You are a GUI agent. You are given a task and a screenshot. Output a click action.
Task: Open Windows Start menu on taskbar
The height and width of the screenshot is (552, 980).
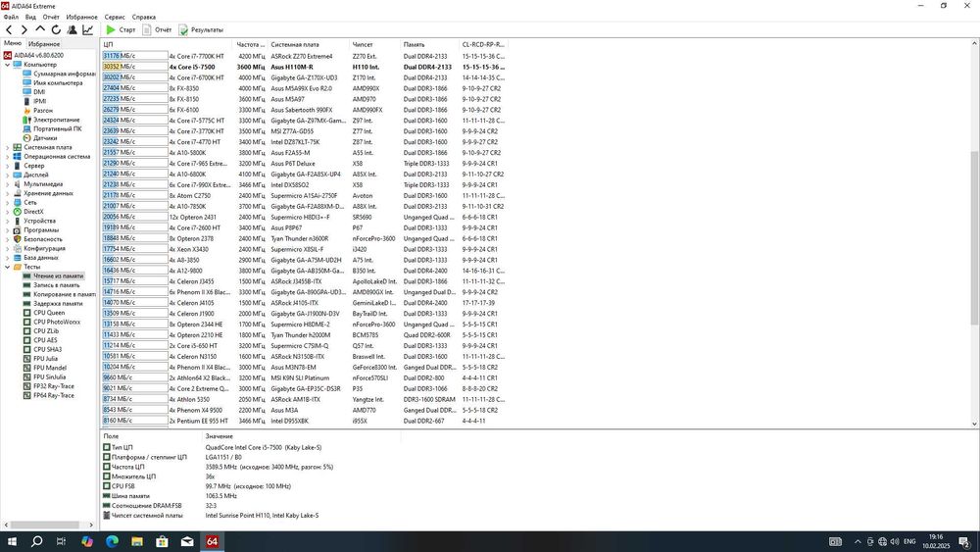coord(11,541)
